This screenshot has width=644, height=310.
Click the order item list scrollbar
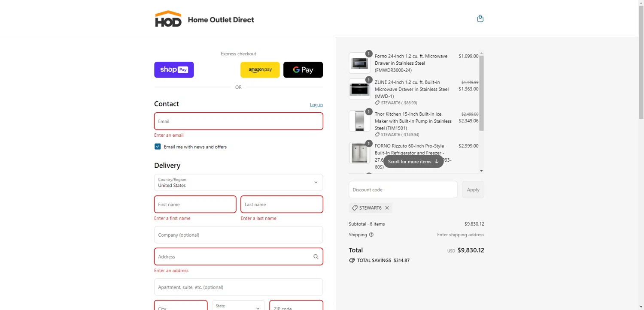(481, 93)
